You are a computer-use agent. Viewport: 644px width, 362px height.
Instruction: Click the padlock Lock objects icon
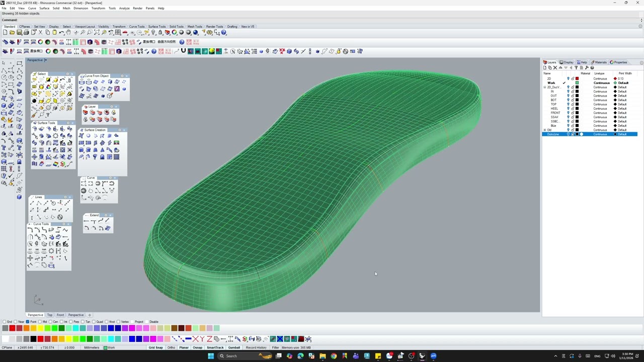point(160,32)
